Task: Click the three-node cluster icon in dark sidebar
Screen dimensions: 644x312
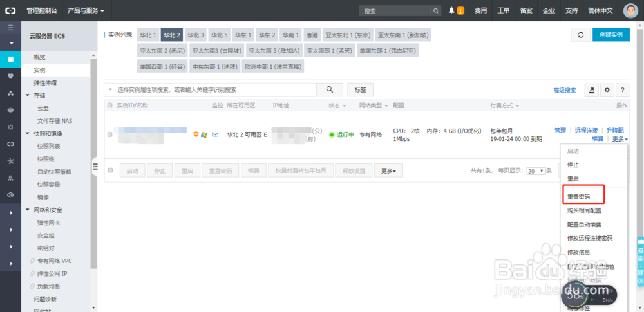Action: point(11,93)
